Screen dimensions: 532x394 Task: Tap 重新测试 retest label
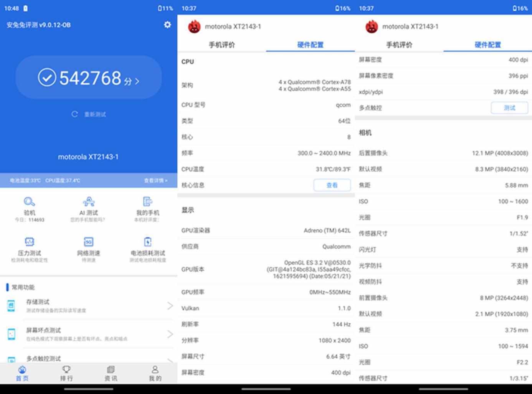pos(95,114)
